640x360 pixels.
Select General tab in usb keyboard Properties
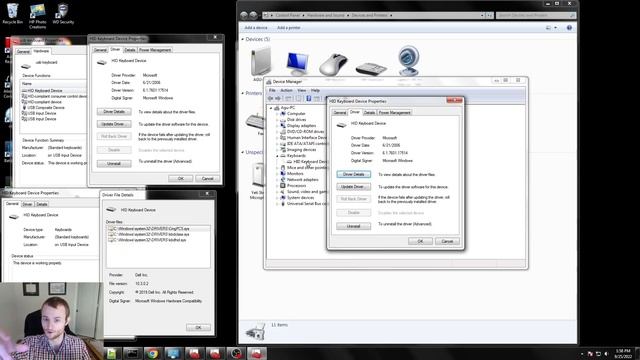pyautogui.click(x=23, y=51)
